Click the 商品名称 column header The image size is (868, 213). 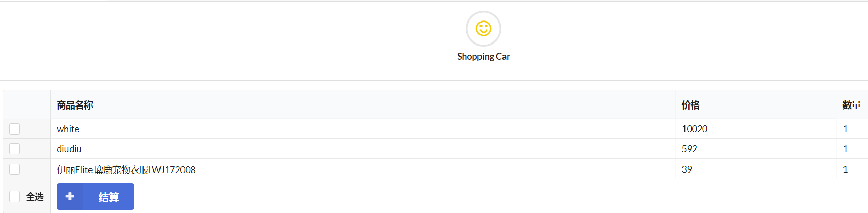[x=75, y=105]
